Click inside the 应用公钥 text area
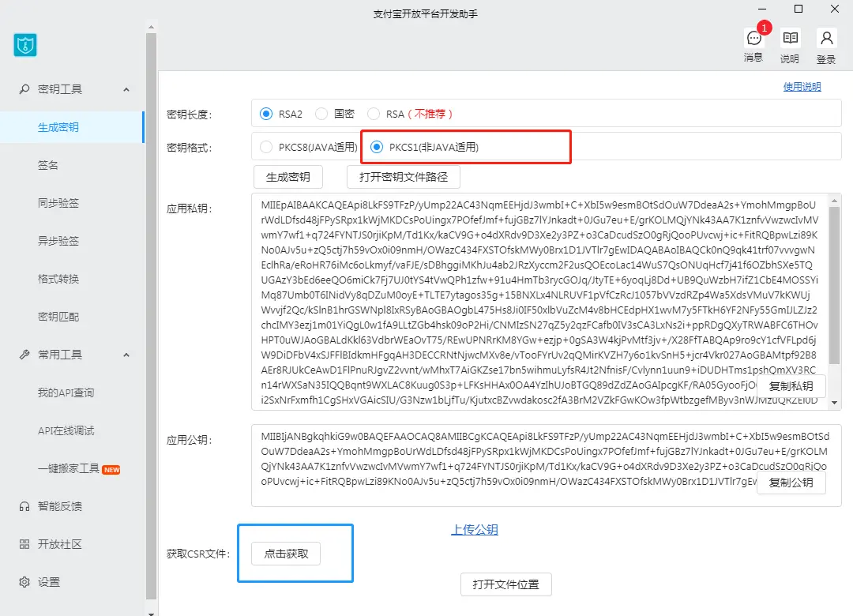This screenshot has width=853, height=616. coord(547,465)
